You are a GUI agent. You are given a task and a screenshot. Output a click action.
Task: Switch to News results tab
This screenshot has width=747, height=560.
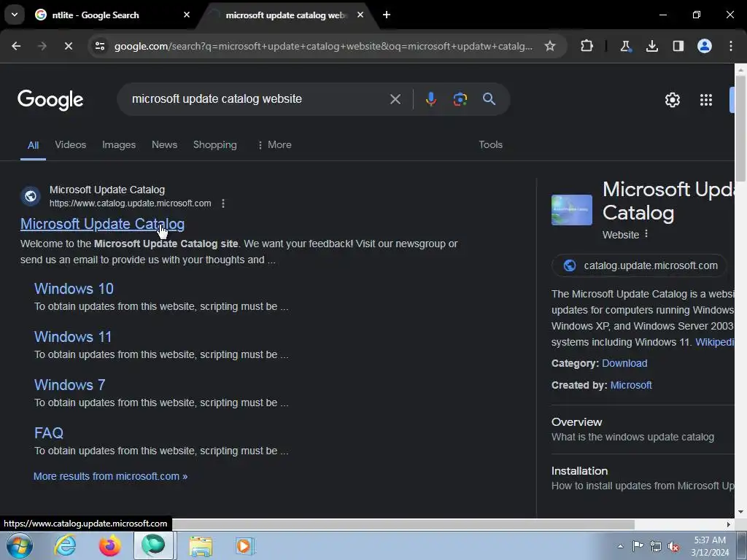click(164, 145)
